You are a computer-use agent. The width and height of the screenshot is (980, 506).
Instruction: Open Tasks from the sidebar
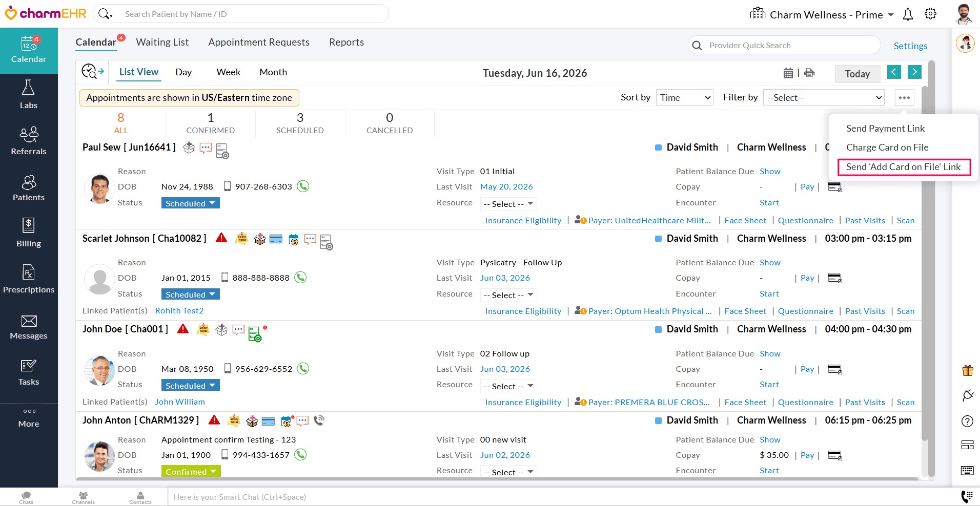(29, 373)
